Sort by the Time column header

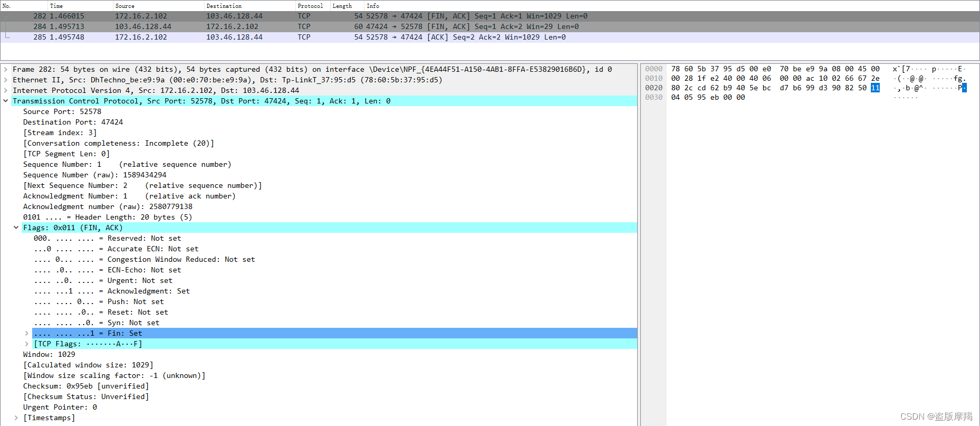[80, 6]
